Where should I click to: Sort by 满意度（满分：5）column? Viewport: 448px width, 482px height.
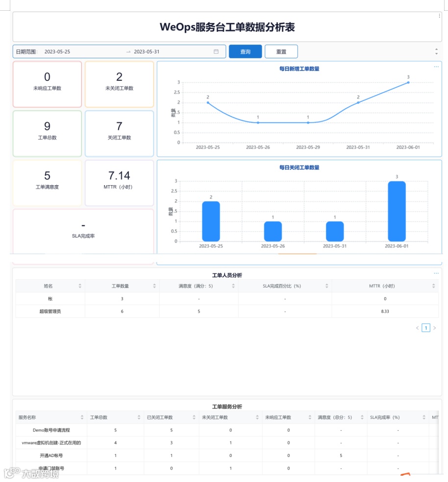pos(233,286)
